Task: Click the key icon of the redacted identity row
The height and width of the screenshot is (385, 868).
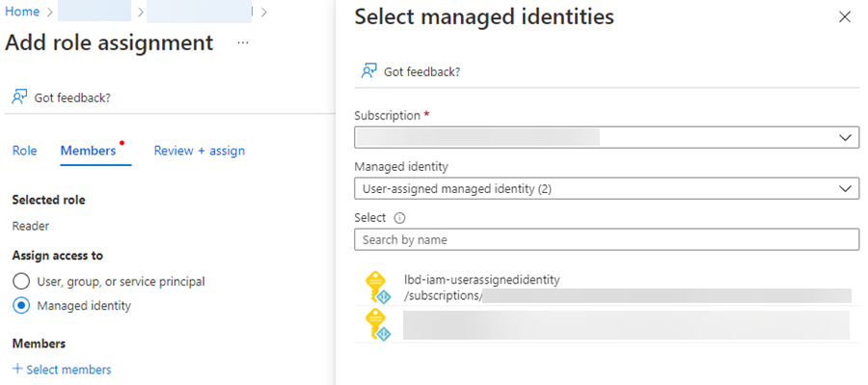Action: coord(377,324)
